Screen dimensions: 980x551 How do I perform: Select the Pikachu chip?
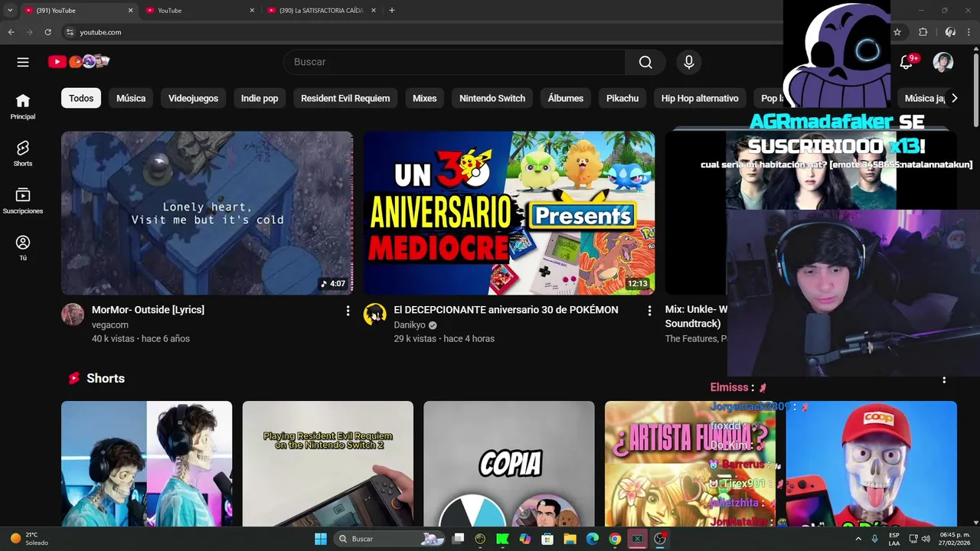[622, 98]
